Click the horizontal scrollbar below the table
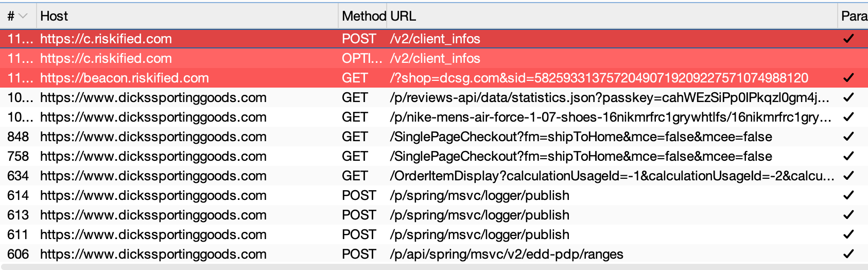Image resolution: width=868 pixels, height=270 pixels. [434, 267]
